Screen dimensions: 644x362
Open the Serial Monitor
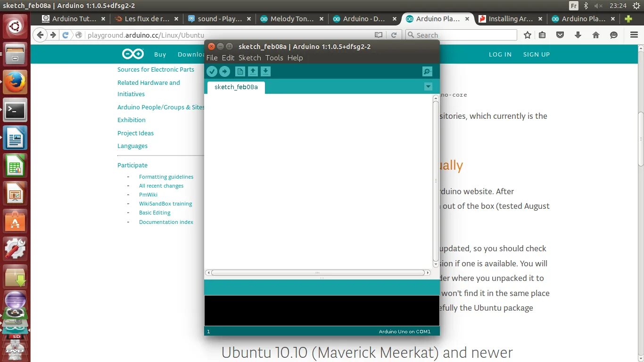427,71
